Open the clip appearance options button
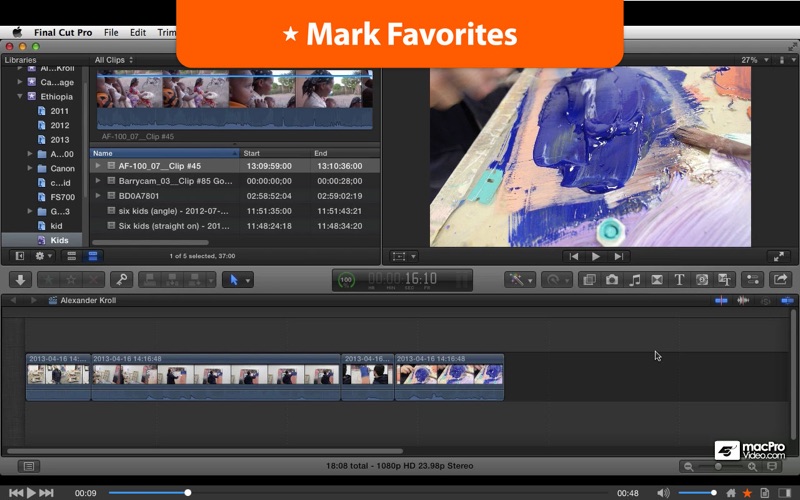Image resolution: width=800 pixels, height=500 pixels. point(772,466)
